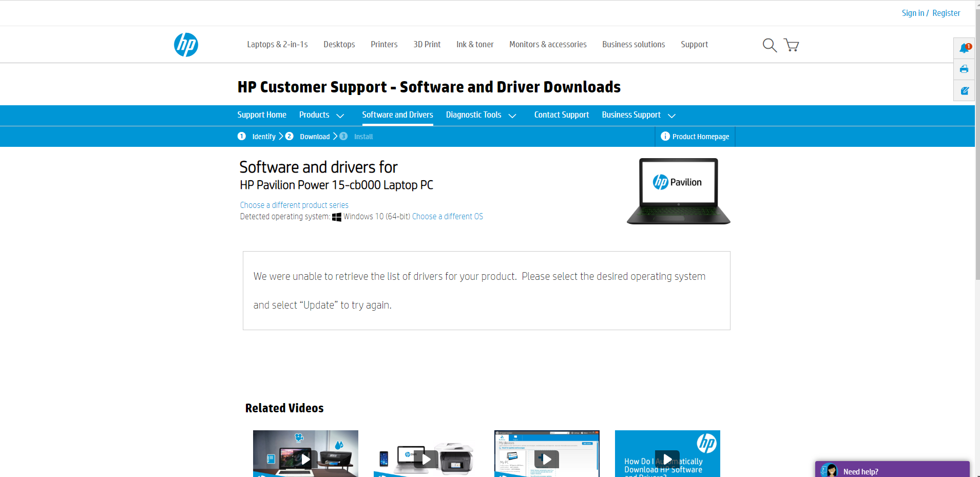Open the Product Homepage link
This screenshot has width=980, height=477.
pyautogui.click(x=701, y=137)
